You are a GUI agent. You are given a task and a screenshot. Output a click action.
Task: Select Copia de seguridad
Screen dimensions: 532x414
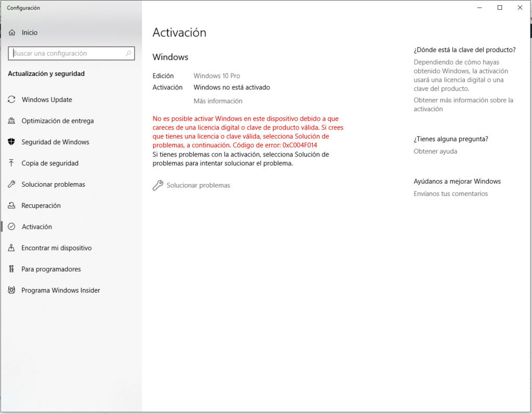tap(50, 163)
